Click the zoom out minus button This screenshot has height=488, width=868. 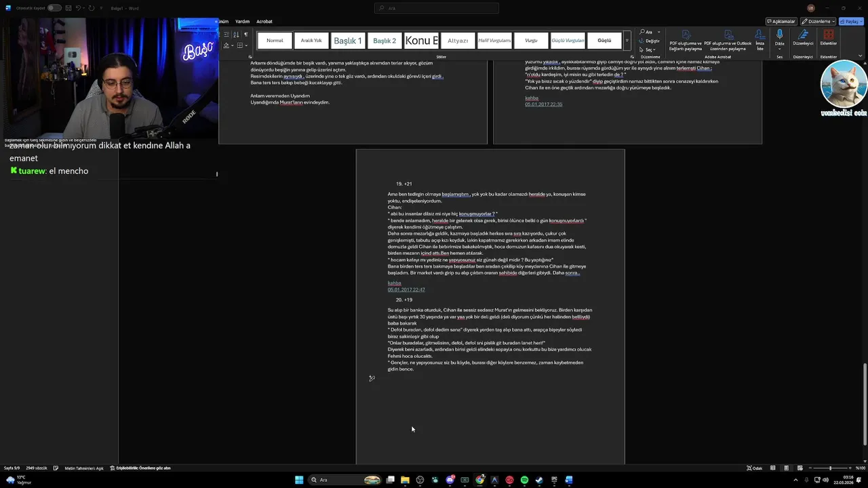pyautogui.click(x=809, y=468)
